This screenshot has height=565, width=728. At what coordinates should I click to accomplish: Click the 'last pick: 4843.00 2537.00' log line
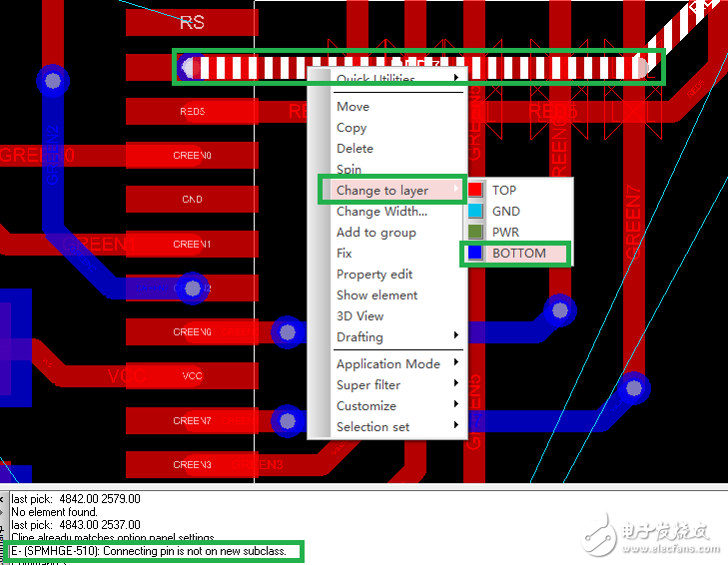(76, 525)
